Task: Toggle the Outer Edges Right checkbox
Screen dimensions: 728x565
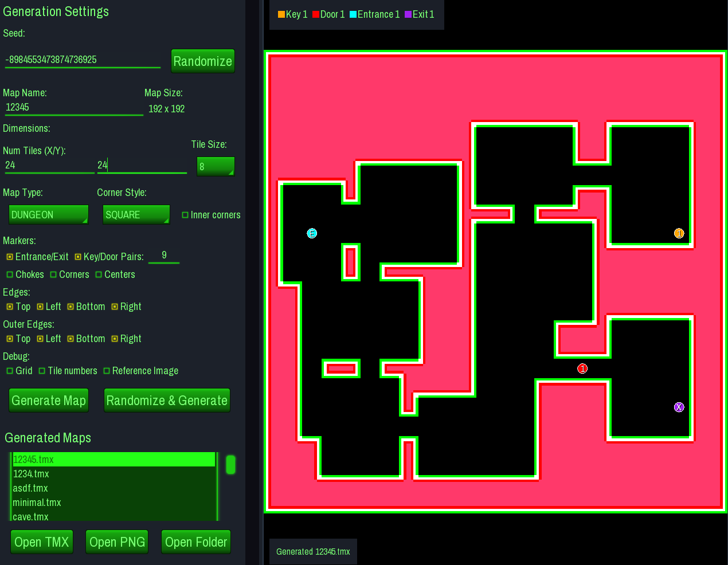Action: (x=115, y=339)
